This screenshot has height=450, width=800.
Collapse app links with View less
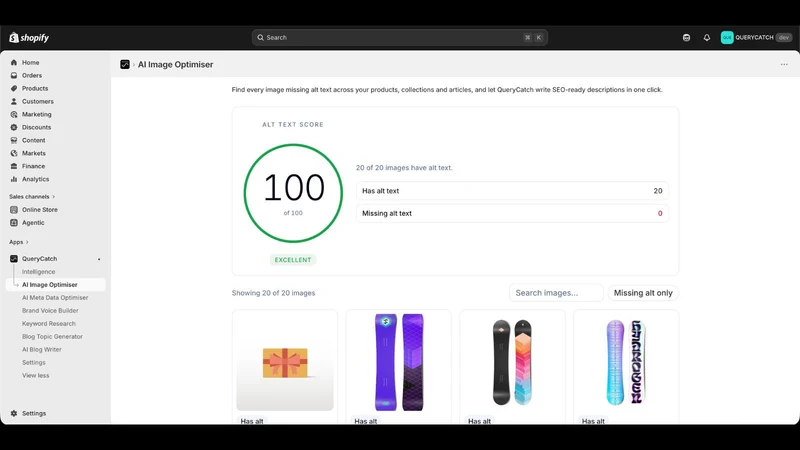pos(36,375)
